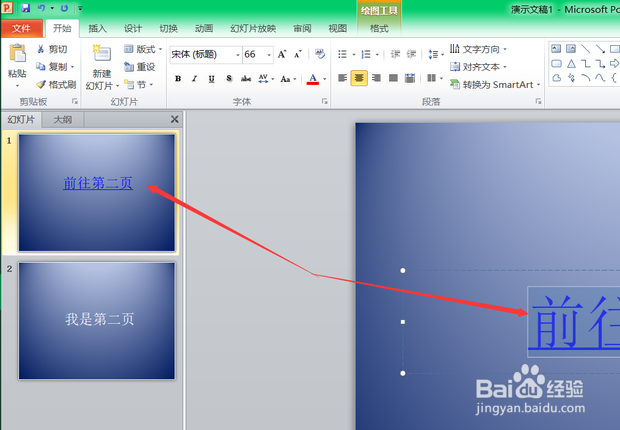Insert a new slide with 新建幻灯片 icon

pos(102,54)
